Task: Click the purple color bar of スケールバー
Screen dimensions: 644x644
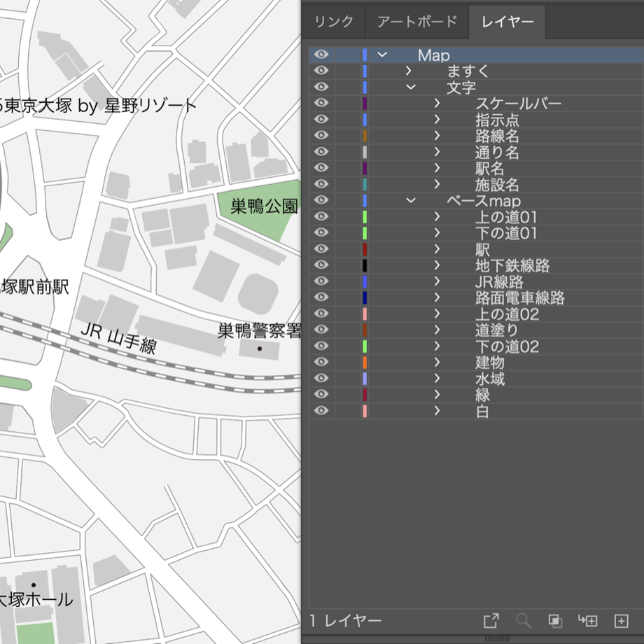Action: [365, 103]
